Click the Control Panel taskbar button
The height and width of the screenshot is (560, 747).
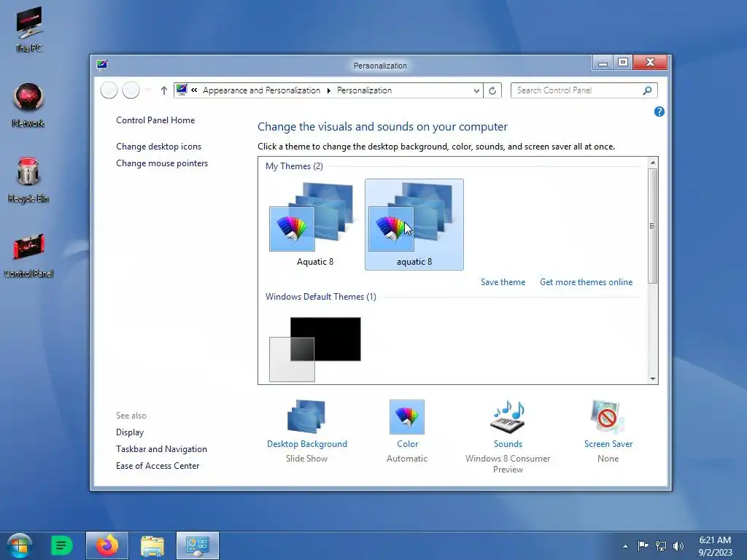(x=197, y=545)
